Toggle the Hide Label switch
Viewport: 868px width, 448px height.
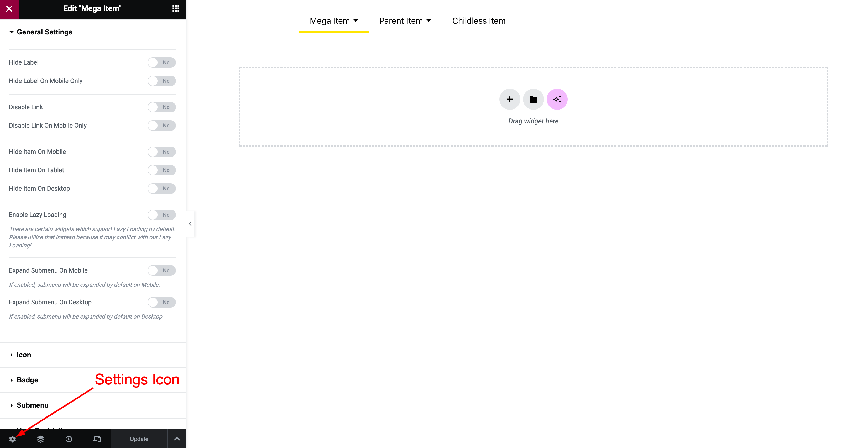click(x=161, y=62)
